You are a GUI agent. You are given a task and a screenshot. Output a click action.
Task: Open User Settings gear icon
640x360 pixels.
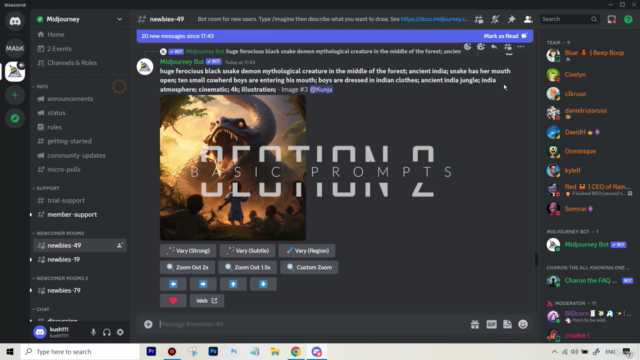click(x=120, y=332)
